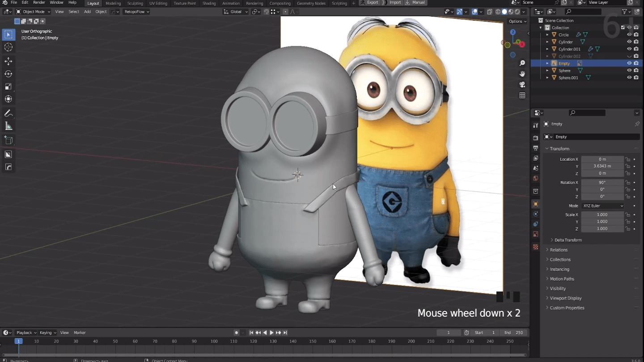Select the Cursor tool in toolbar
The image size is (644, 362).
[x=8, y=47]
